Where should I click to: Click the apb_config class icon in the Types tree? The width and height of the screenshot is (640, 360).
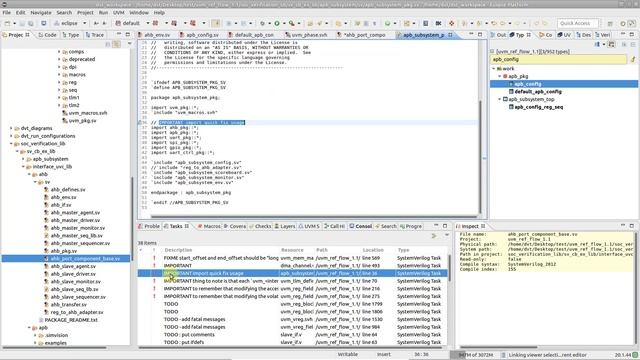[x=511, y=84]
